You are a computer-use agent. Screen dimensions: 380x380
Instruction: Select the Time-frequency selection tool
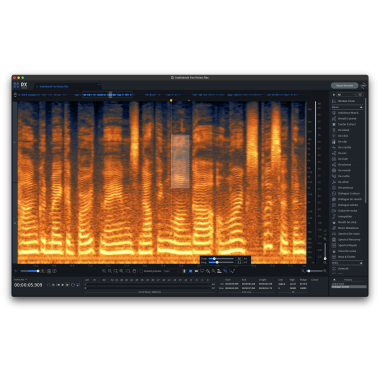pyautogui.click(x=190, y=271)
